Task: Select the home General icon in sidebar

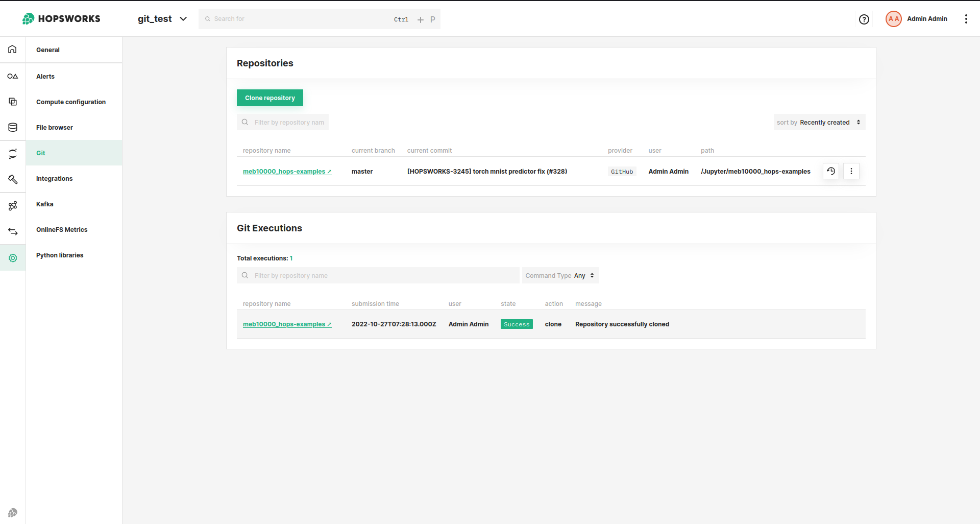Action: pos(13,49)
